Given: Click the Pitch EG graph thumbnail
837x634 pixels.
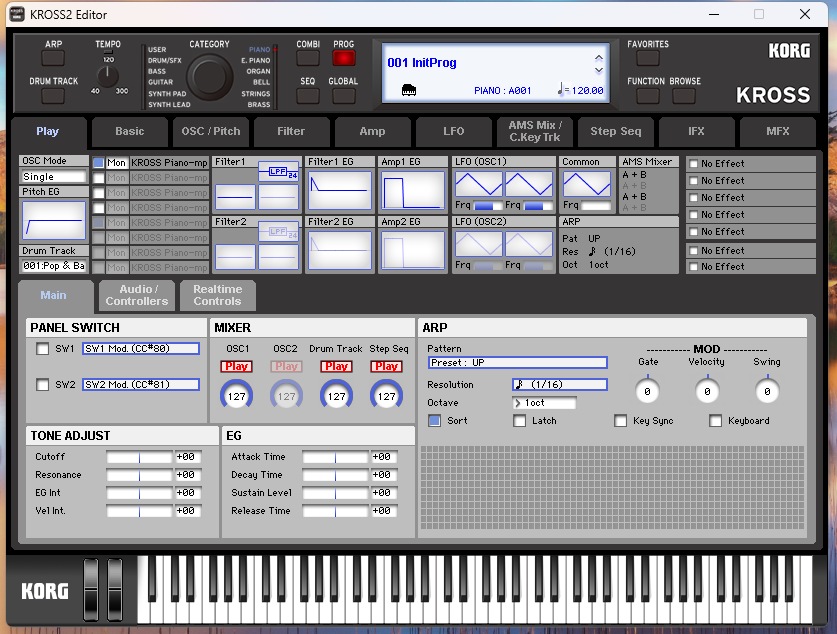Looking at the screenshot, I should [53, 220].
